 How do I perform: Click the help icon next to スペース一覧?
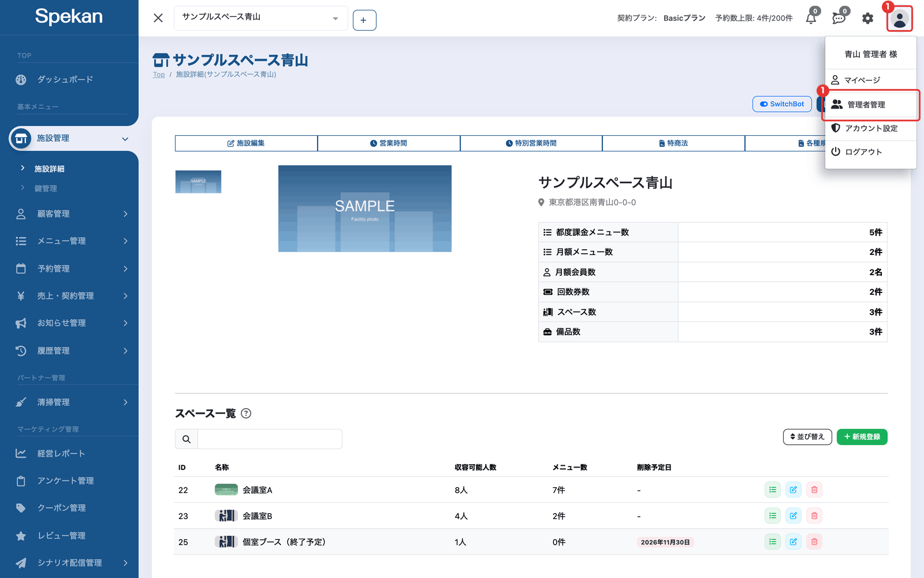tap(246, 413)
